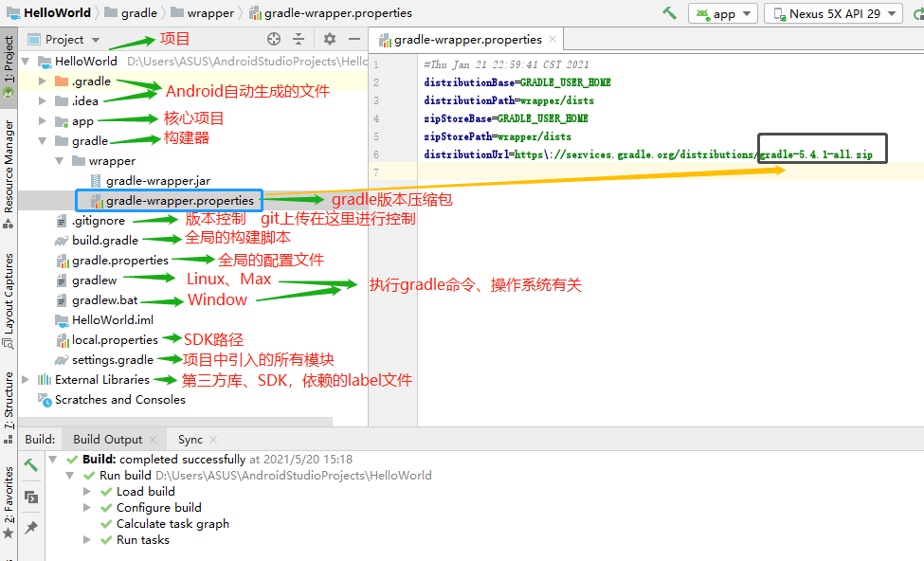Click the locate/select opened file target icon
Screen dimensions: 924x561
[x=274, y=40]
